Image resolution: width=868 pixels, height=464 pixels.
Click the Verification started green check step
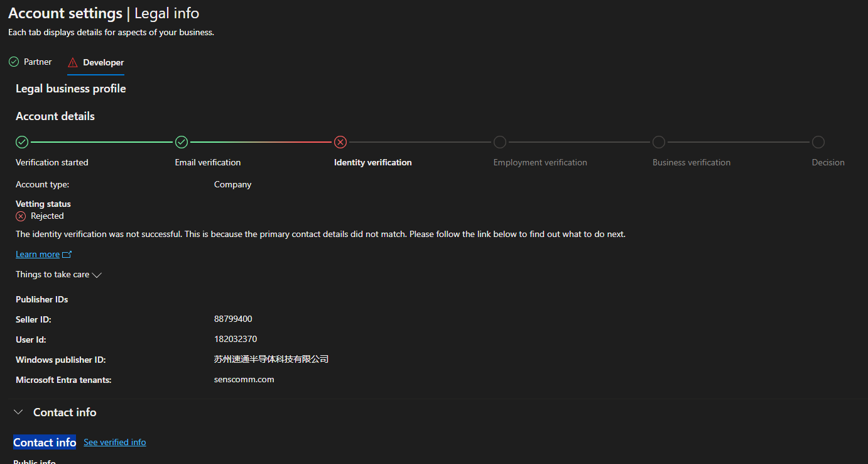[22, 142]
